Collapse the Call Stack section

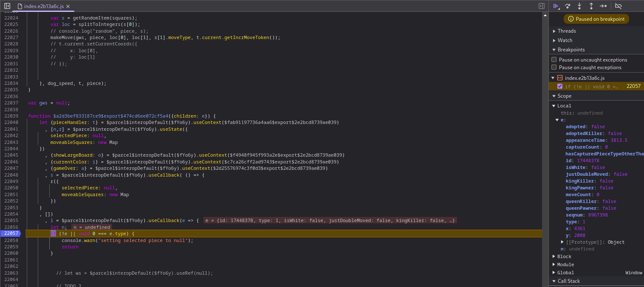[x=554, y=281]
